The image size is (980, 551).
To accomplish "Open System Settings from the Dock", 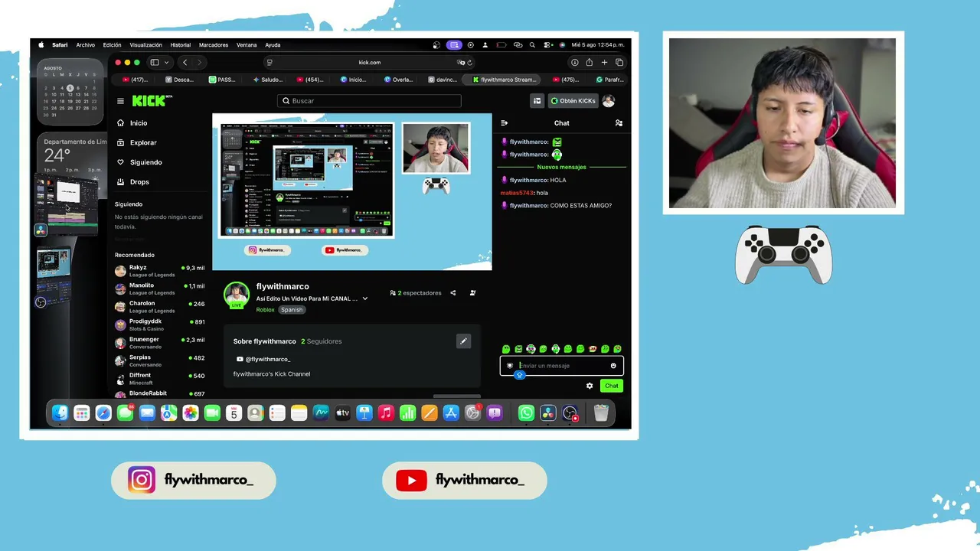I will pyautogui.click(x=473, y=413).
